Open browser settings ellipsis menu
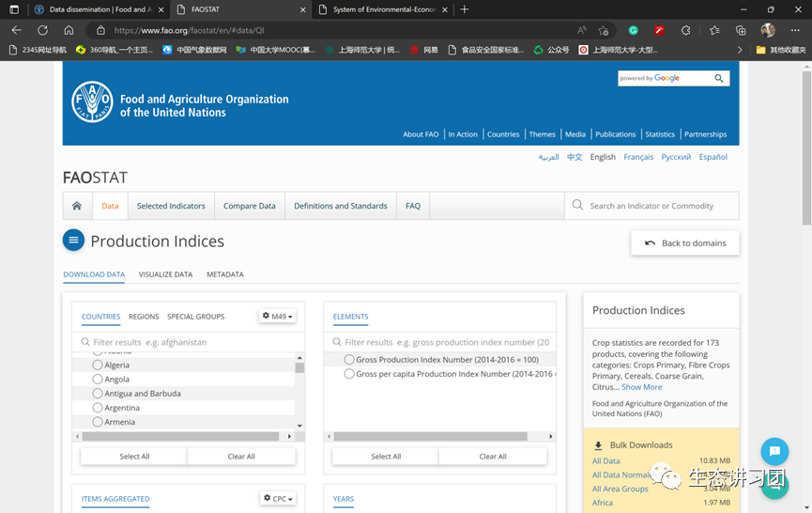This screenshot has width=812, height=513. pos(795,31)
